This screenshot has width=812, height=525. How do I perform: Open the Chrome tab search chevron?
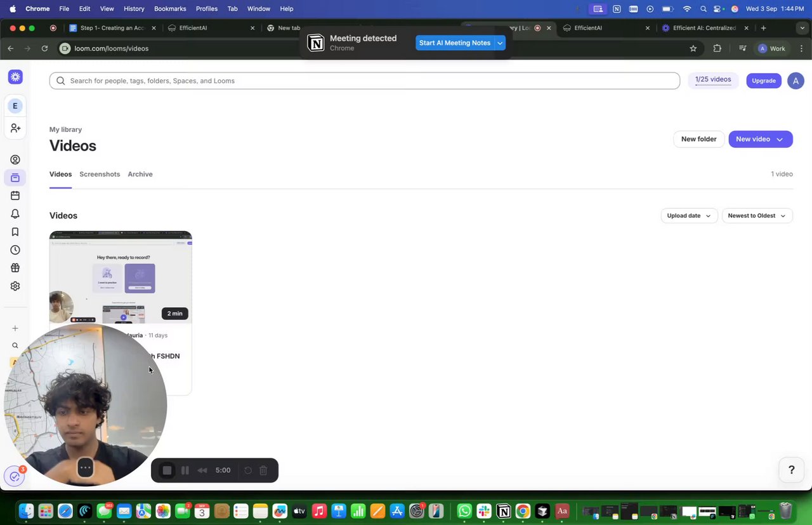click(802, 28)
